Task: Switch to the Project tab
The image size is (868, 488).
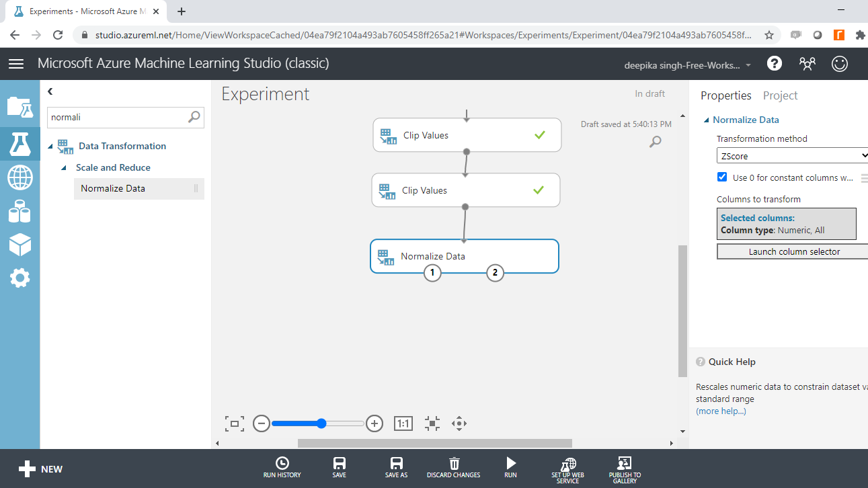Action: [x=780, y=95]
